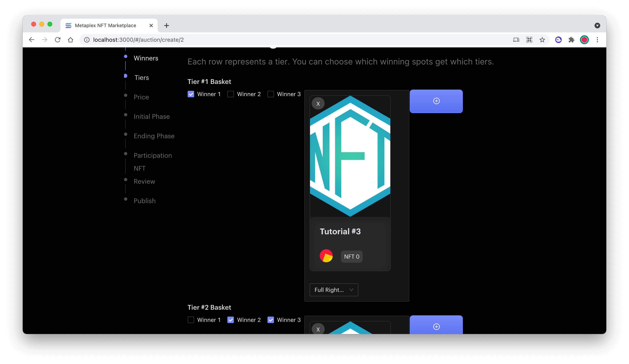Reload the page with refresh icon
629x364 pixels.
pos(57,40)
